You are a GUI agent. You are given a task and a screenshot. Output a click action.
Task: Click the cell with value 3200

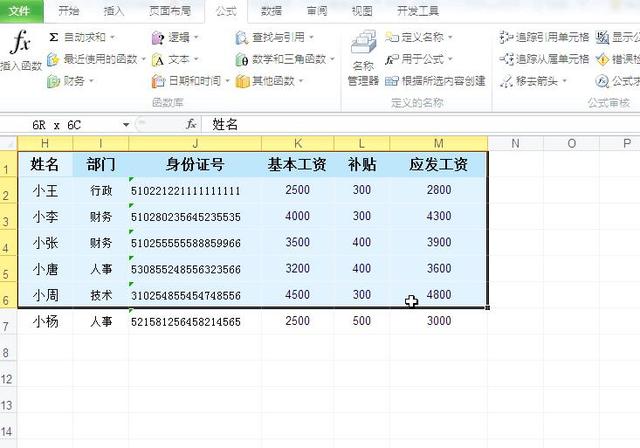[298, 268]
